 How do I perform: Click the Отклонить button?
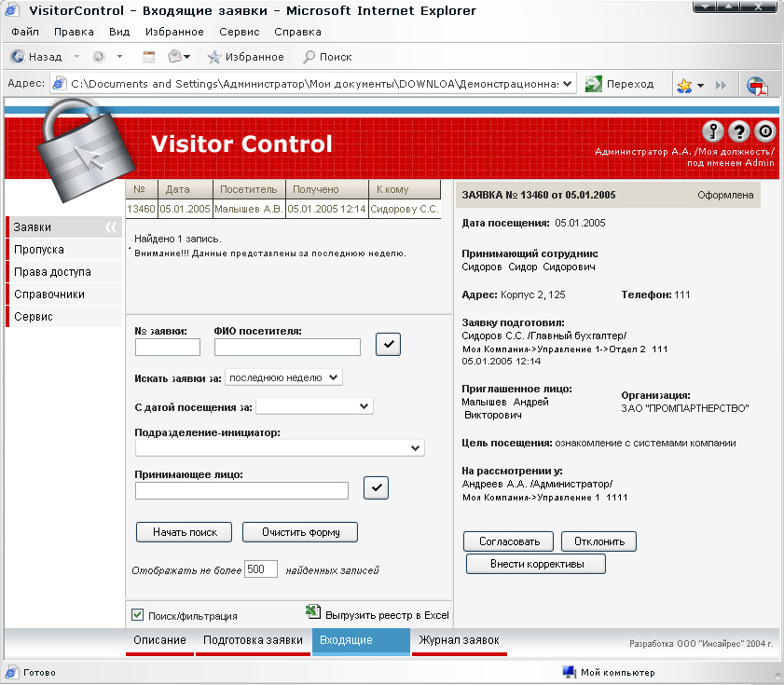(599, 541)
